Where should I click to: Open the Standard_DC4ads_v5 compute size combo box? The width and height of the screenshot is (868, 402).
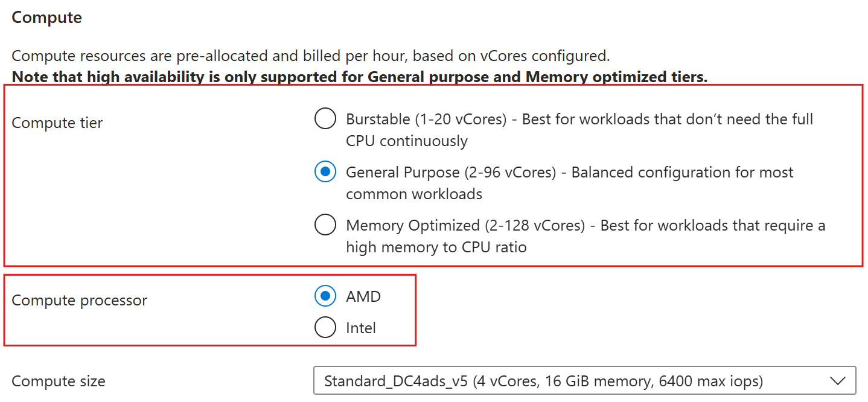point(585,381)
